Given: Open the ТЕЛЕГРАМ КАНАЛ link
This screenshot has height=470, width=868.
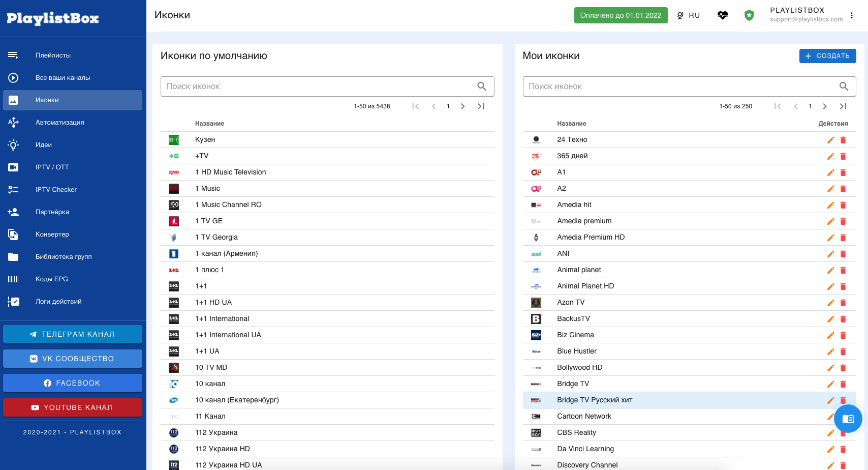Looking at the screenshot, I should pos(73,334).
